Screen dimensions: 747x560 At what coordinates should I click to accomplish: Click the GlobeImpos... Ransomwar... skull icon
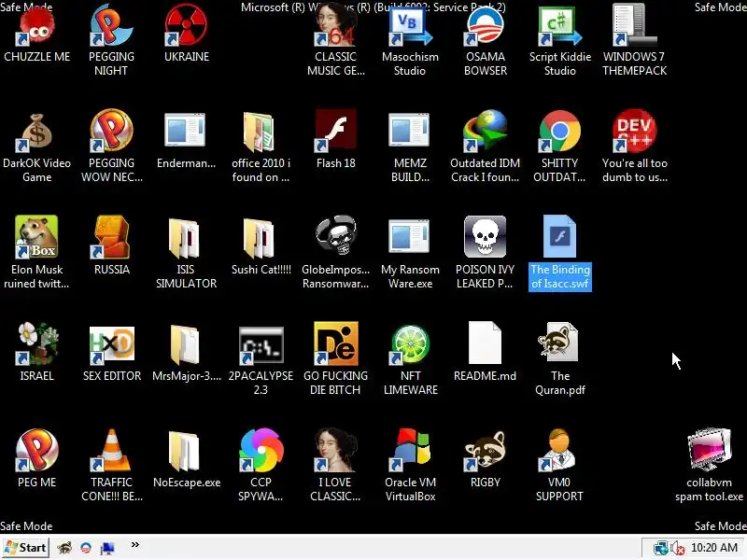coord(336,235)
